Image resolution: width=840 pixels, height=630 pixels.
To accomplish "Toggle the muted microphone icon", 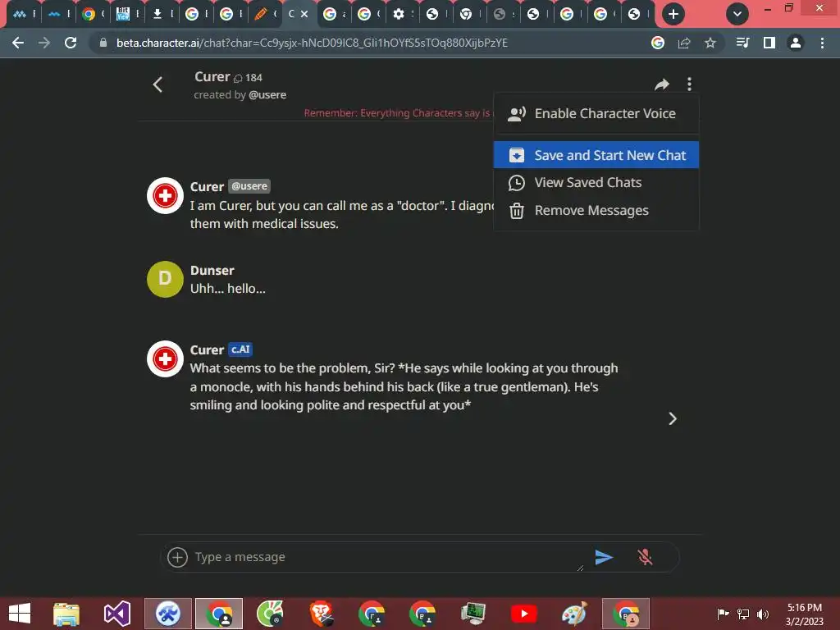I will tap(645, 557).
